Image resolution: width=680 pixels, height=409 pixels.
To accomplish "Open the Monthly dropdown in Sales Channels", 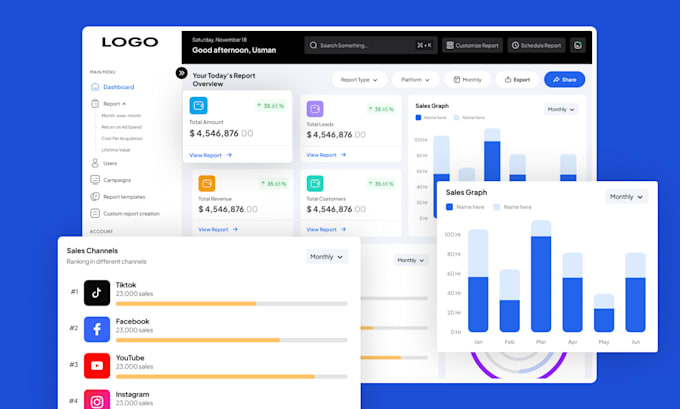I will [x=327, y=257].
